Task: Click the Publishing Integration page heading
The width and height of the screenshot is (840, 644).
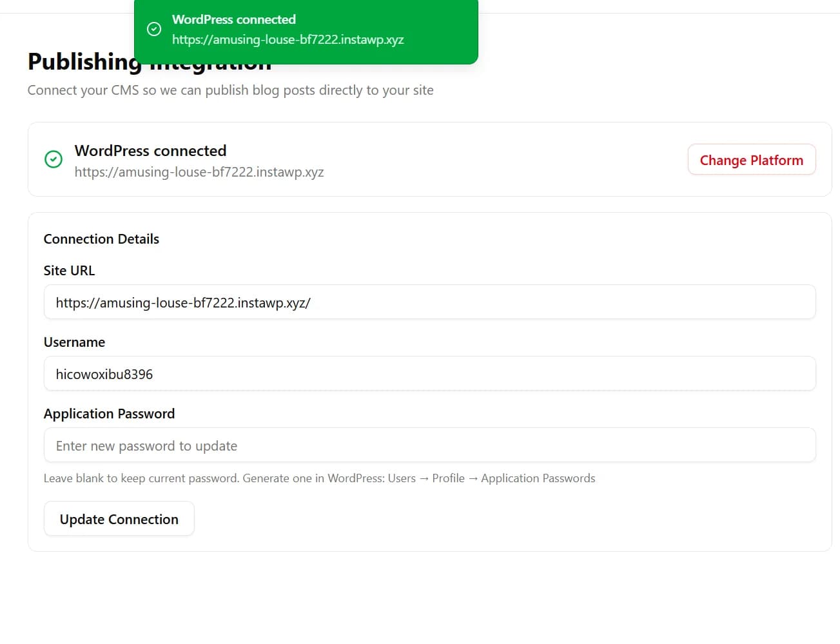Action: pos(149,61)
